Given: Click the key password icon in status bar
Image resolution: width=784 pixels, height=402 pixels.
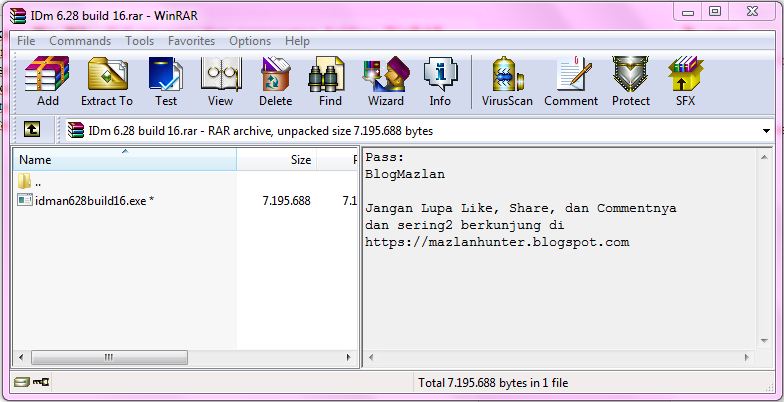Looking at the screenshot, I should [41, 382].
